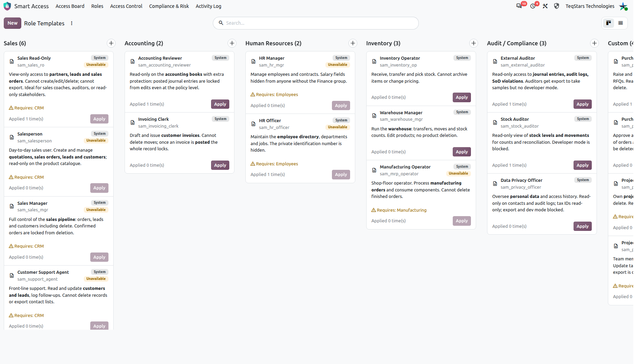
Task: Click the Sales (6) column header
Action: click(x=15, y=43)
